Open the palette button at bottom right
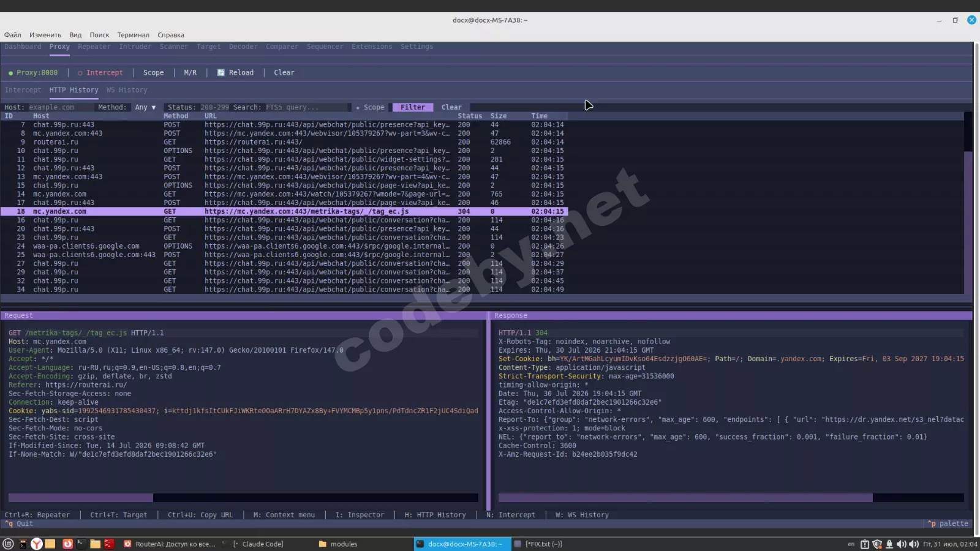This screenshot has height=551, width=980. click(948, 523)
